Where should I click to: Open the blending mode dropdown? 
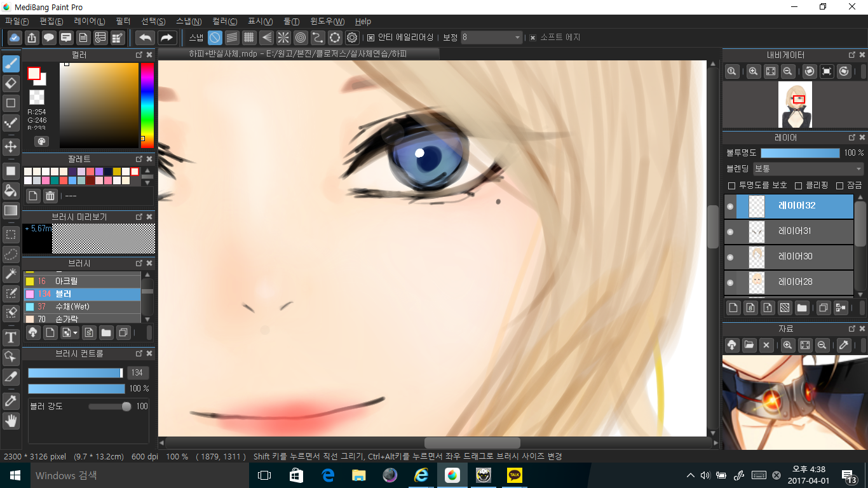pyautogui.click(x=808, y=169)
